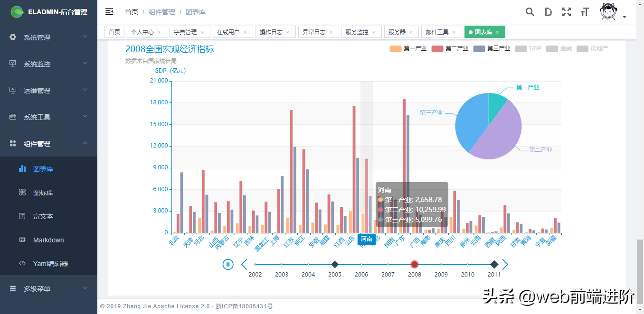The image size is (644, 314).
Task: Open the user avatar dropdown
Action: (x=612, y=12)
